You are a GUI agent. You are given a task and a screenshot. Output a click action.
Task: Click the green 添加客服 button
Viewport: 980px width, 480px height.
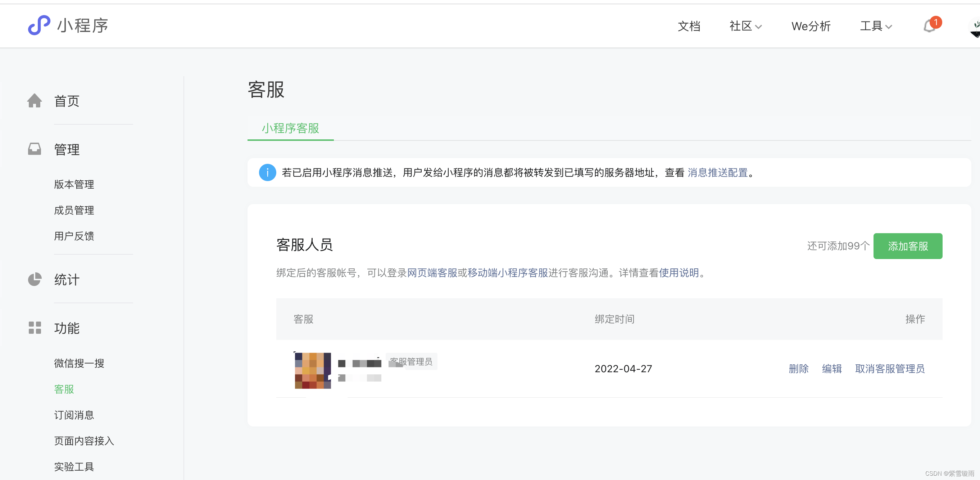coord(907,246)
